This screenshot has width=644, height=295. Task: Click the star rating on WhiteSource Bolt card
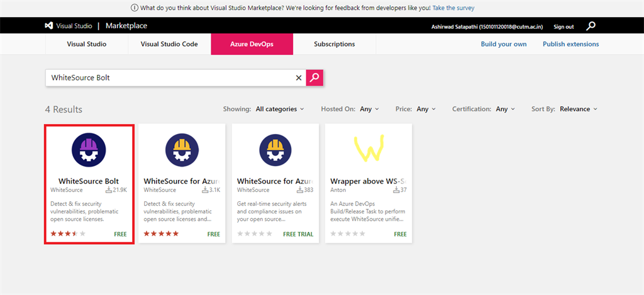(x=68, y=234)
